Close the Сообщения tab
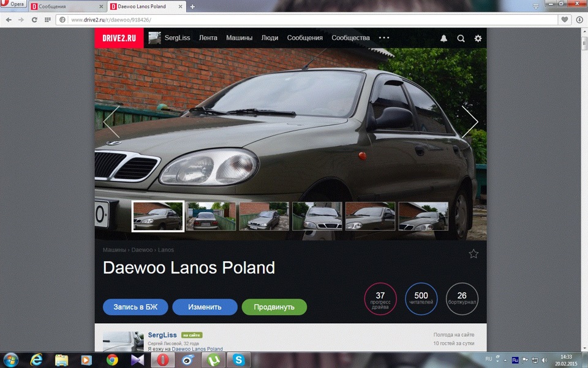 pos(101,6)
